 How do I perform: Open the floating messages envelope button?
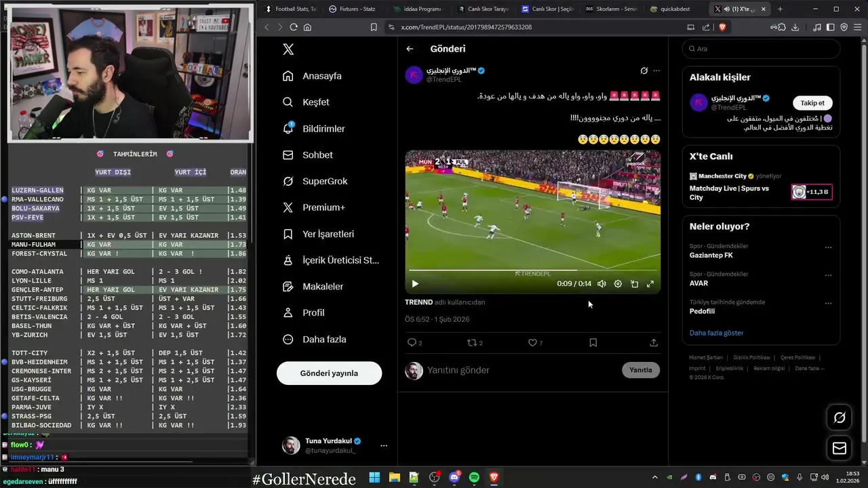[840, 449]
